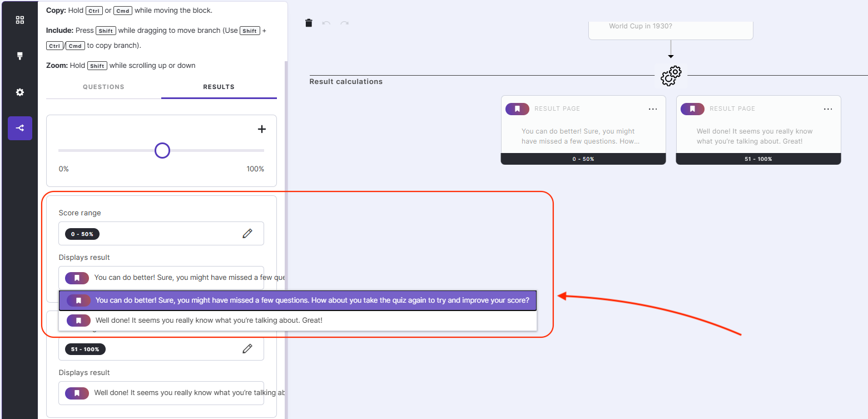
Task: Select the logic flow icon in the sidebar
Action: [x=19, y=128]
